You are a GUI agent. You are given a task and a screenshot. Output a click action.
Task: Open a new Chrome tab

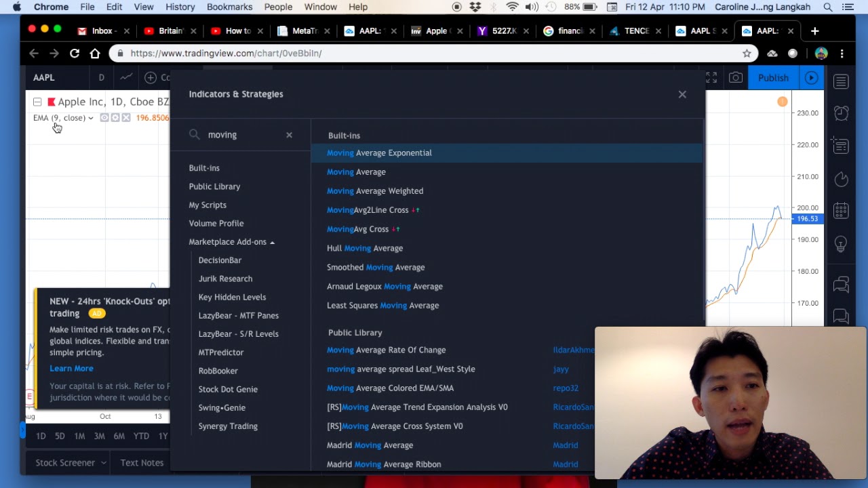(x=814, y=30)
